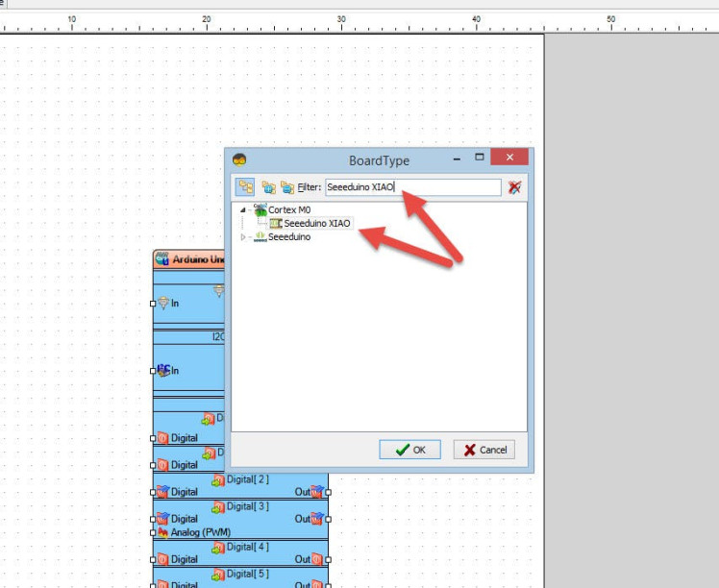Click the Digital[ 4 ] label text
The height and width of the screenshot is (588, 719).
coord(248,547)
